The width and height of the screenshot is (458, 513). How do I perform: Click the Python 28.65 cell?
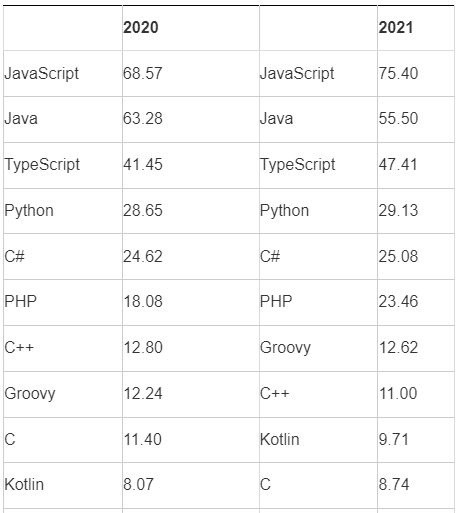(191, 211)
